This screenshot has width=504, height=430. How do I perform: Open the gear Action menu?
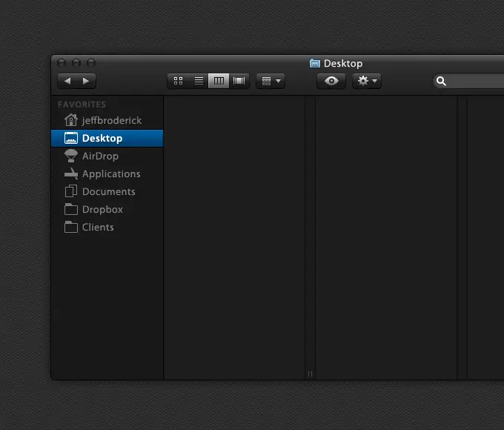[367, 81]
